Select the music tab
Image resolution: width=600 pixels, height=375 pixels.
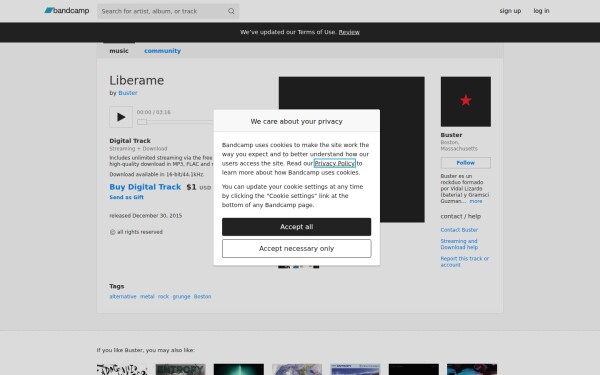pos(119,51)
